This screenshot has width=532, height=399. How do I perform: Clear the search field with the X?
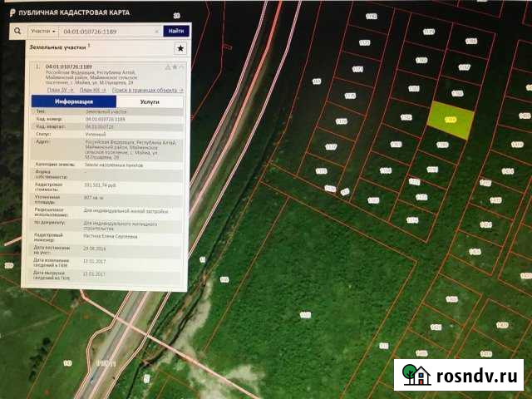[x=156, y=31]
